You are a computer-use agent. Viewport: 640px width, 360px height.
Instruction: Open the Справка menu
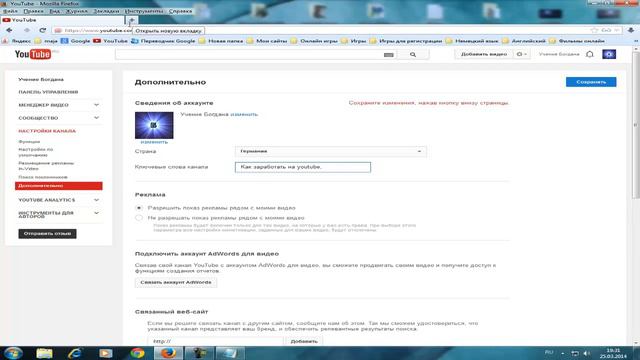pos(180,11)
